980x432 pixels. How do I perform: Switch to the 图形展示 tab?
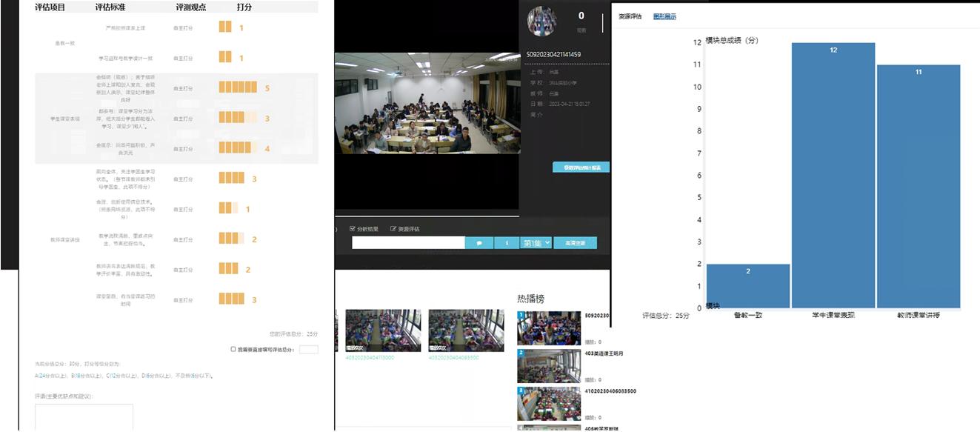[664, 16]
